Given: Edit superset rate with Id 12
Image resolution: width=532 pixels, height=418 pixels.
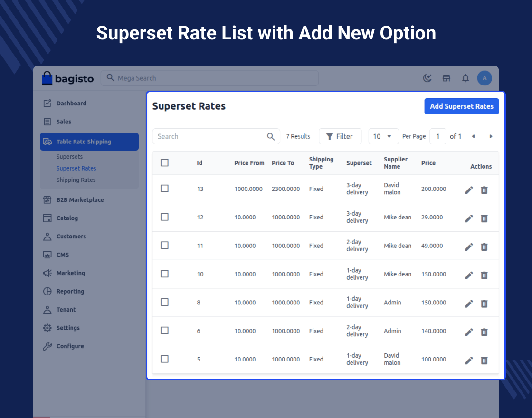Looking at the screenshot, I should coord(468,218).
